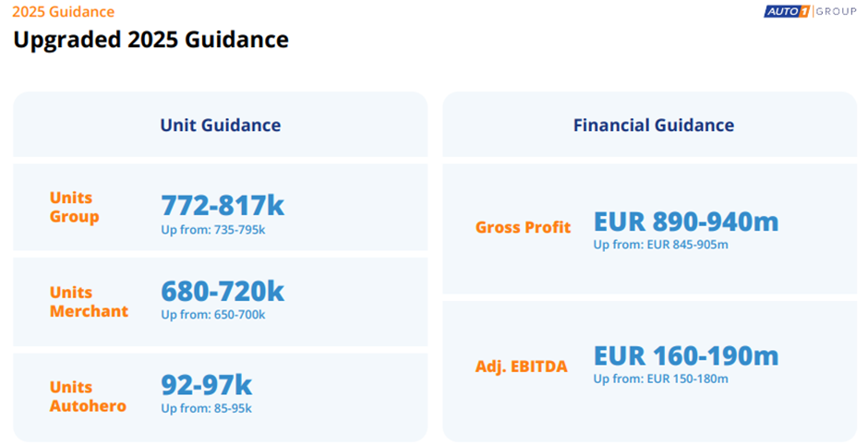Image resolution: width=868 pixels, height=445 pixels.
Task: Select the "Gross Profit" label
Action: point(523,227)
